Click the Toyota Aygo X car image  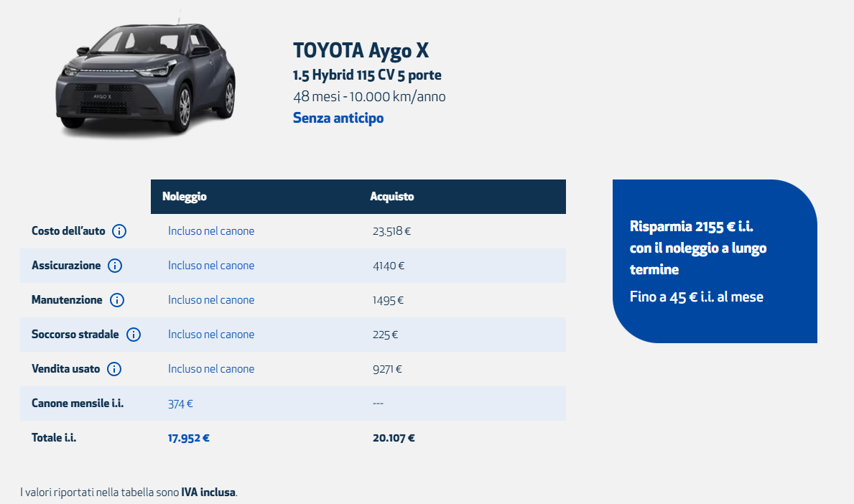145,76
